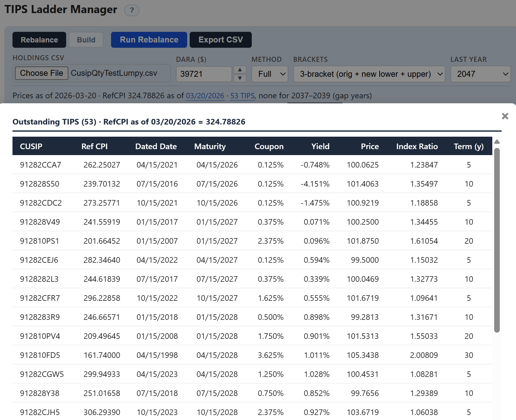
Task: Select CUSIP 912810PS1 cell
Action: pos(40,241)
